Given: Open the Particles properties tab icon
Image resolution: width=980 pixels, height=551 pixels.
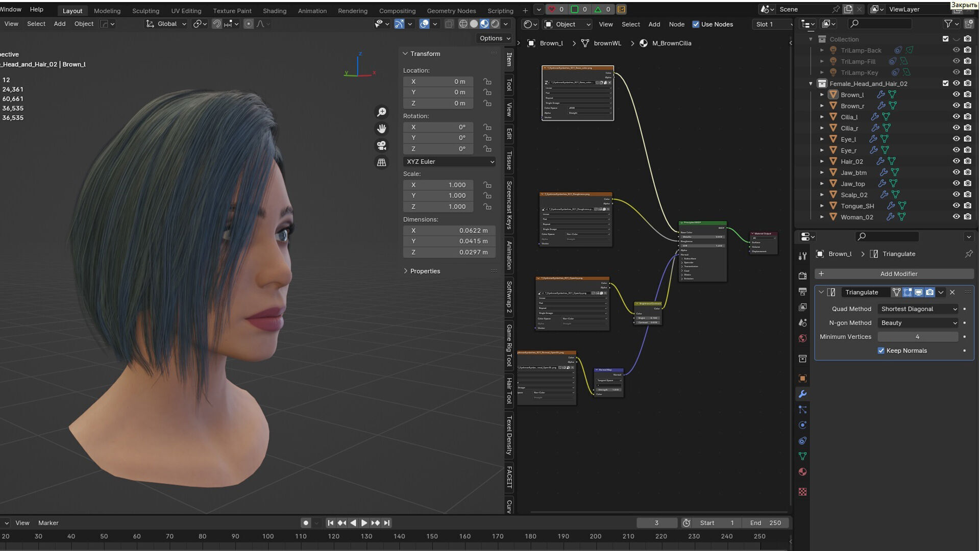Looking at the screenshot, I should 802,409.
